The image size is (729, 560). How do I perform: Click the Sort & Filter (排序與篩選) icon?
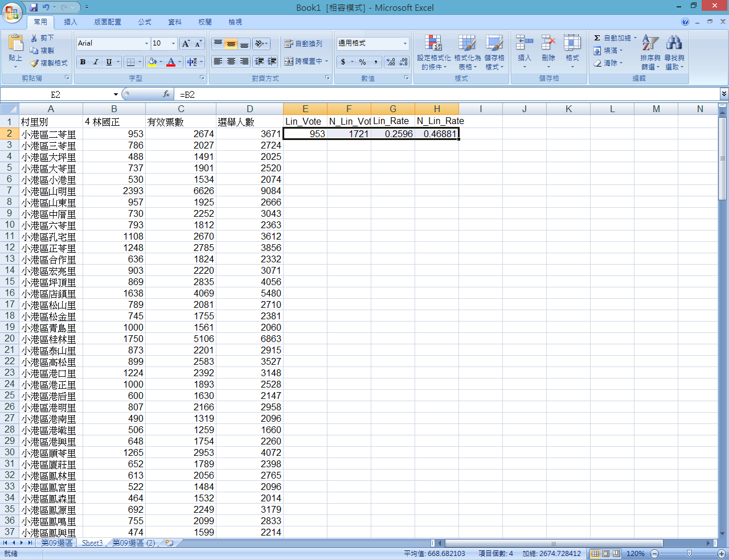pos(650,43)
